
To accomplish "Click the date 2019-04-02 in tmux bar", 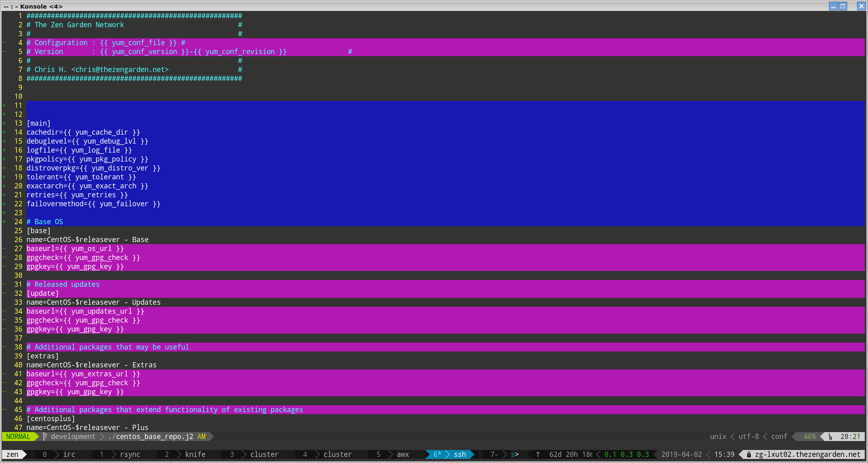I will coord(682,454).
